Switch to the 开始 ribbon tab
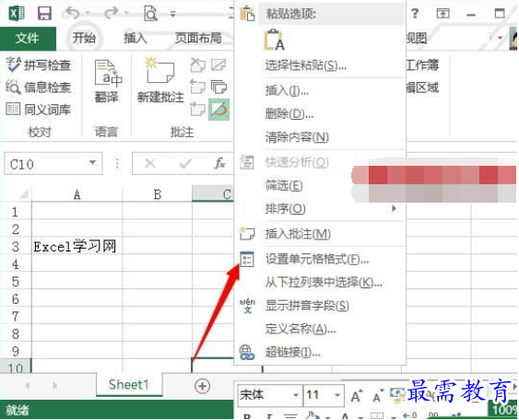Screen dimensions: 519x420 [84, 38]
